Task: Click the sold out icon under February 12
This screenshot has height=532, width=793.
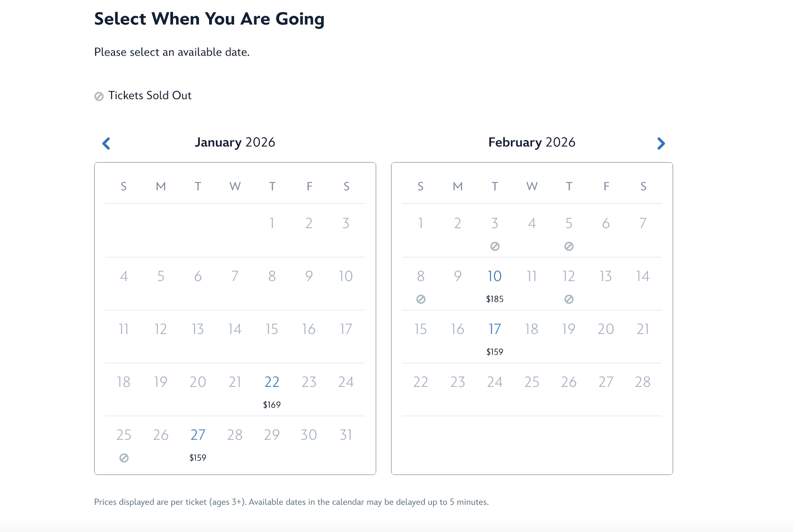Action: 568,299
